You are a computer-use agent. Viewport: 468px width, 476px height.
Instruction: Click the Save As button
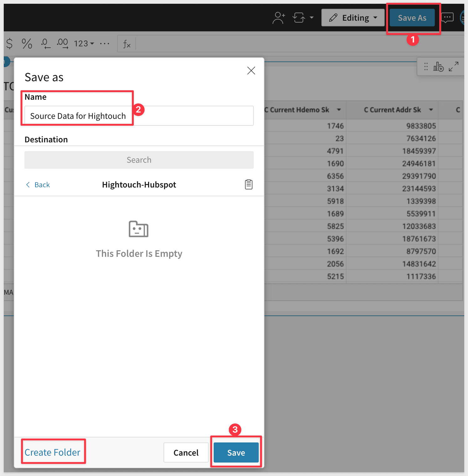[412, 18]
